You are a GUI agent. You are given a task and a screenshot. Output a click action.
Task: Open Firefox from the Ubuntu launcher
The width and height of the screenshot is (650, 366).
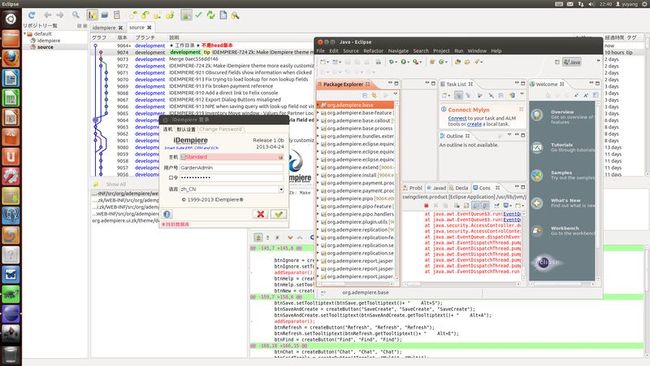[11, 58]
